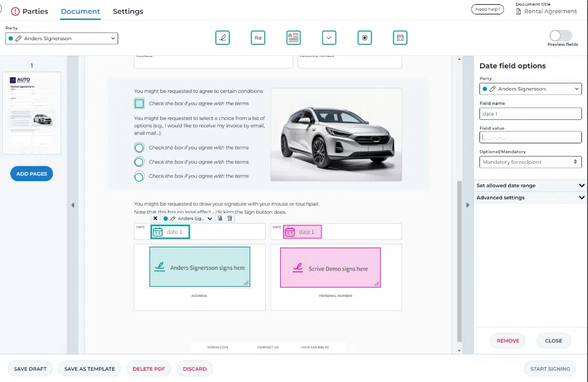Open Party dropdown in Date field options

click(x=530, y=89)
